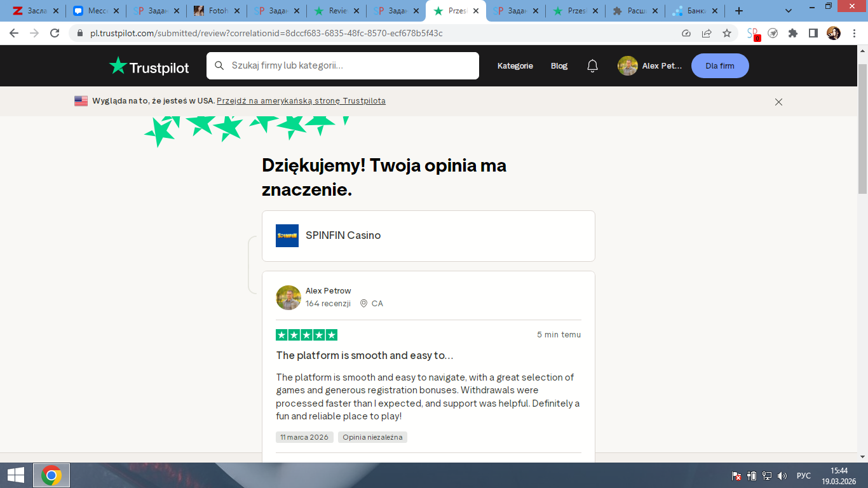Click the Dla firm button
Screen dimensions: 868x488
[719, 66]
